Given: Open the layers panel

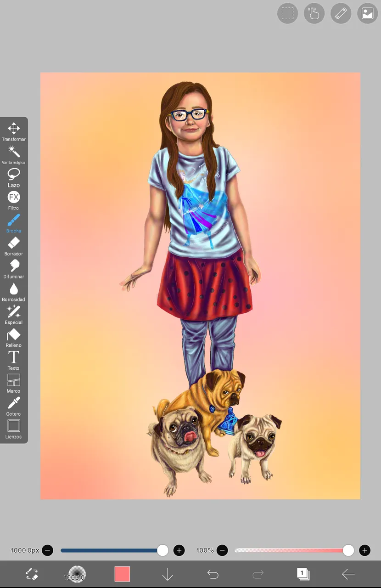Looking at the screenshot, I should (x=303, y=574).
